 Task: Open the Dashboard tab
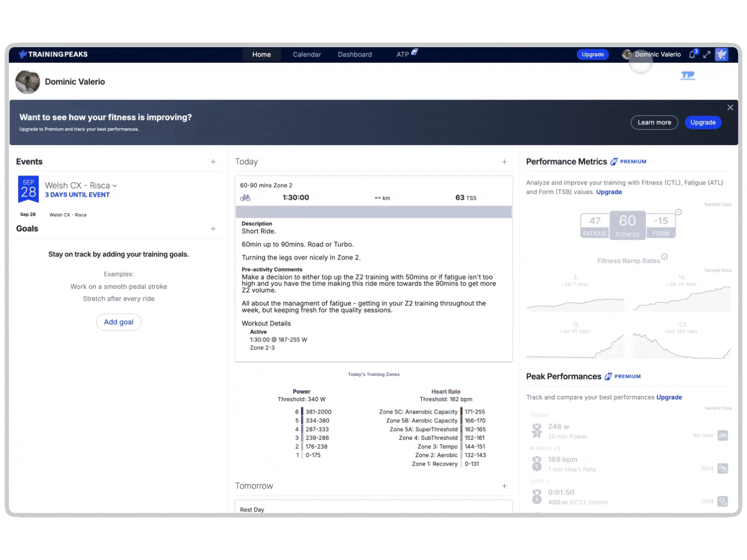point(355,54)
